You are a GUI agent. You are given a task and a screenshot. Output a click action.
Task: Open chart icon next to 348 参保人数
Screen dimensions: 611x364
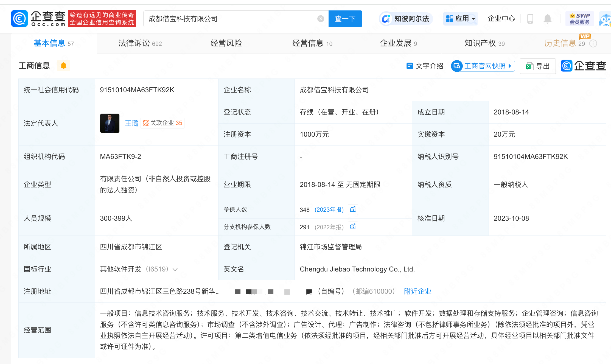353,209
